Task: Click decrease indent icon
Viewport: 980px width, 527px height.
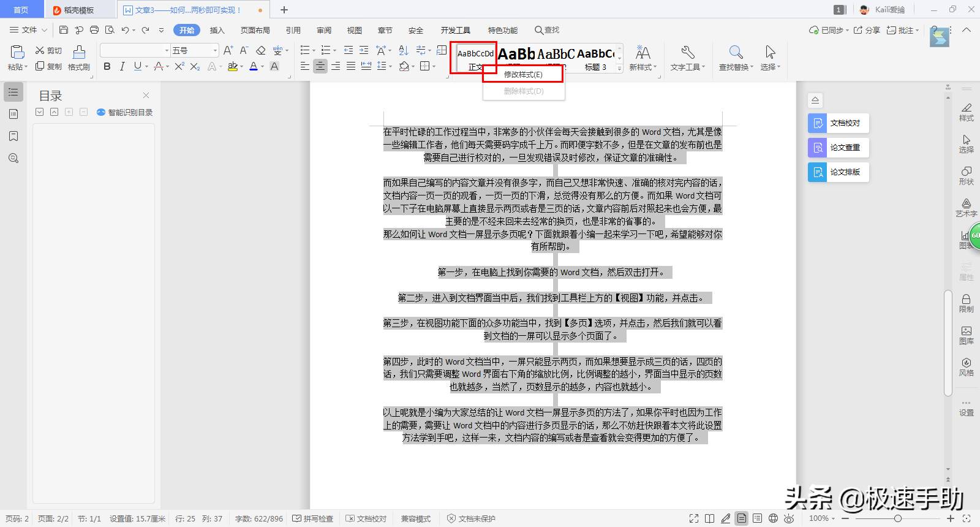Action: tap(349, 50)
